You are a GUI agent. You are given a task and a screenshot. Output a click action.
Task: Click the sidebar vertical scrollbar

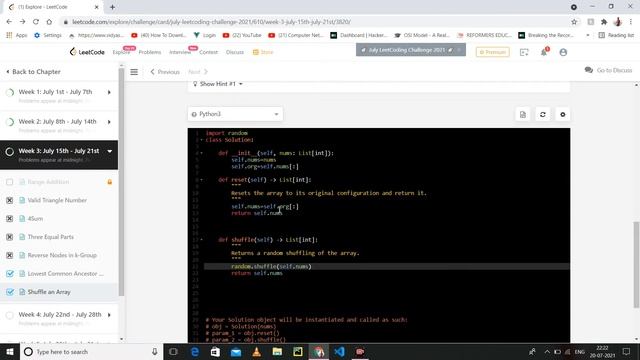coord(121,182)
